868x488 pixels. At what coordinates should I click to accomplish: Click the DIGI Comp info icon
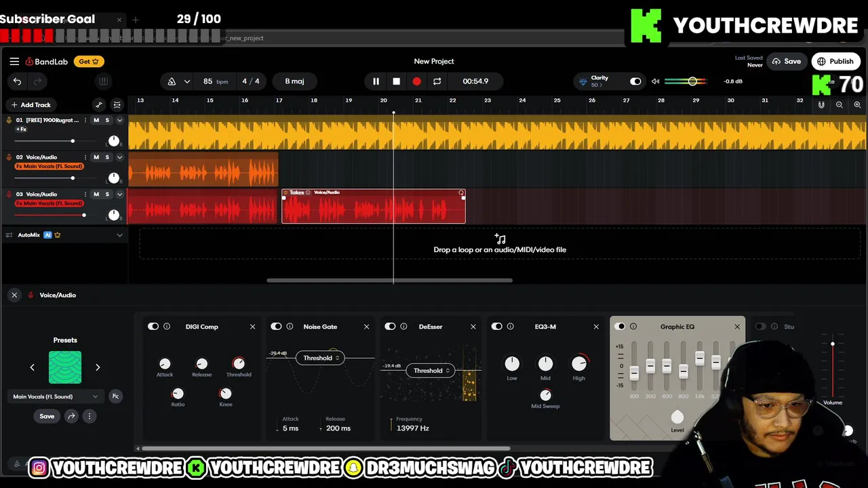point(166,327)
